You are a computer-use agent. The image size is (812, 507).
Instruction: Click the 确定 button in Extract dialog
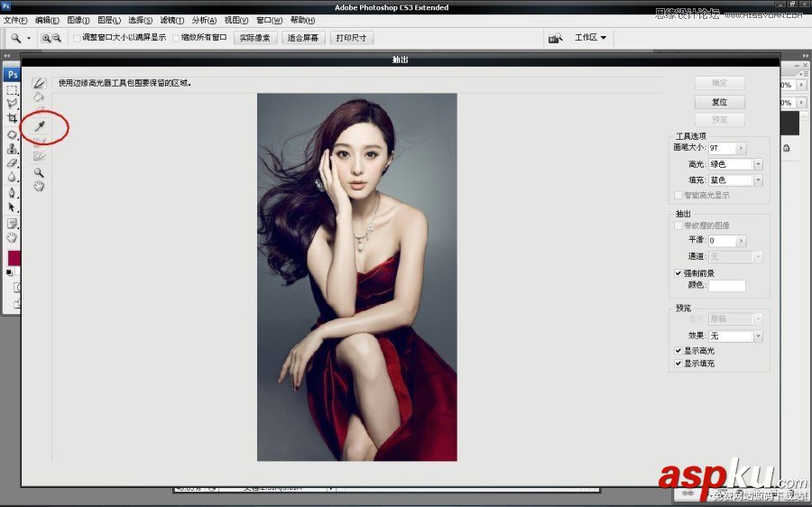(720, 83)
